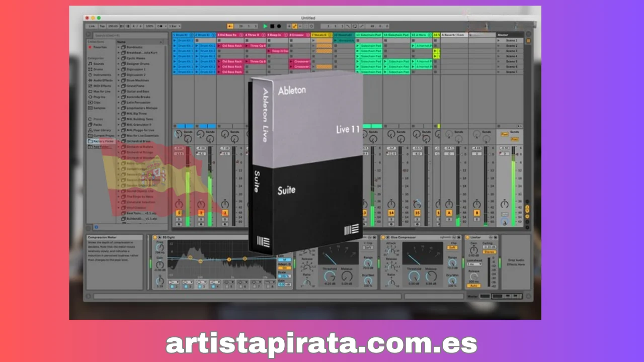
Task: Toggle return track B activator
Action: [x=476, y=213]
